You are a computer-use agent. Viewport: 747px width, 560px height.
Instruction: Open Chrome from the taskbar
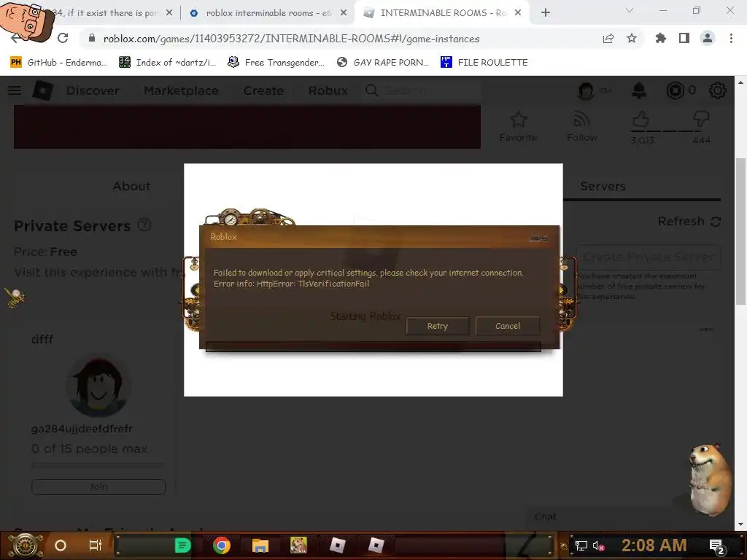point(222,545)
